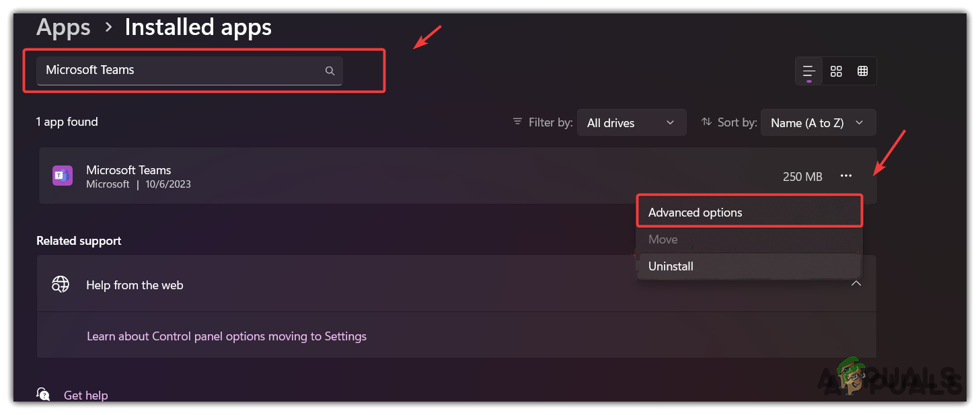Switch to the grid view layout
This screenshot has height=415, width=980.
pos(836,71)
